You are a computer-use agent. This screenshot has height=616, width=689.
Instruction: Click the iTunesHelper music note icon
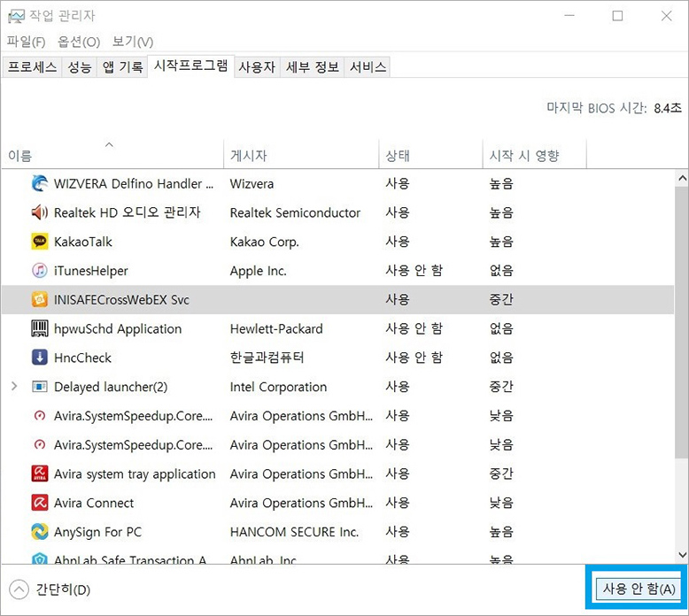40,271
